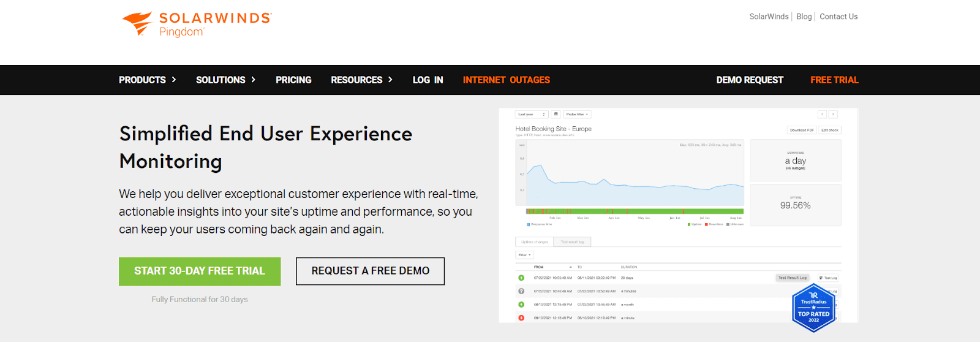The height and width of the screenshot is (342, 980).
Task: Open the Solutions menu
Action: (x=221, y=80)
